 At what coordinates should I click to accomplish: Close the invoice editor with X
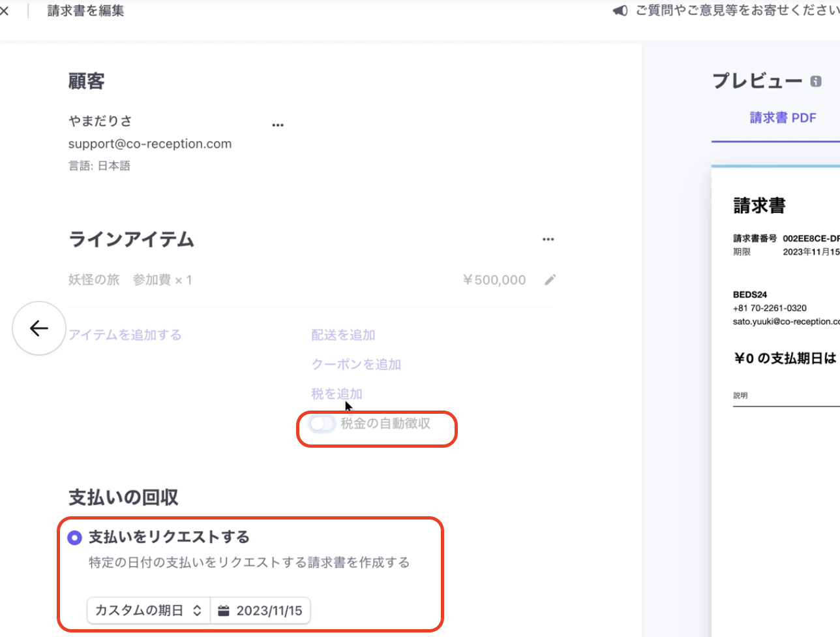click(x=5, y=11)
